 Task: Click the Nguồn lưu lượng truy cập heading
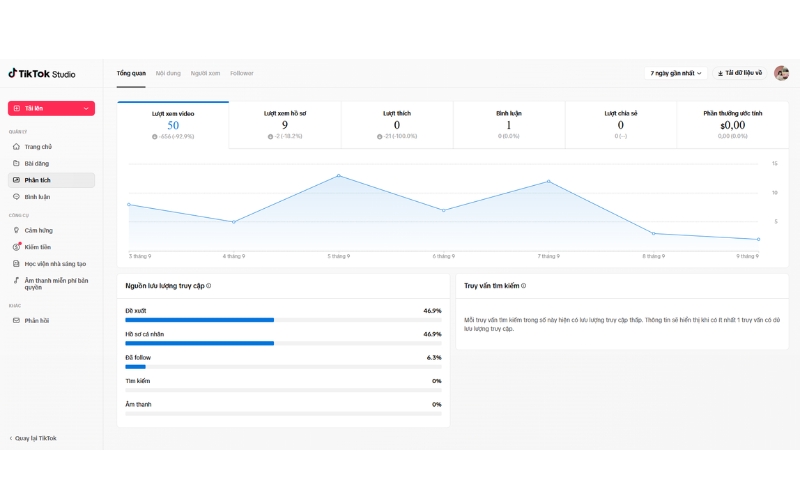tap(165, 286)
